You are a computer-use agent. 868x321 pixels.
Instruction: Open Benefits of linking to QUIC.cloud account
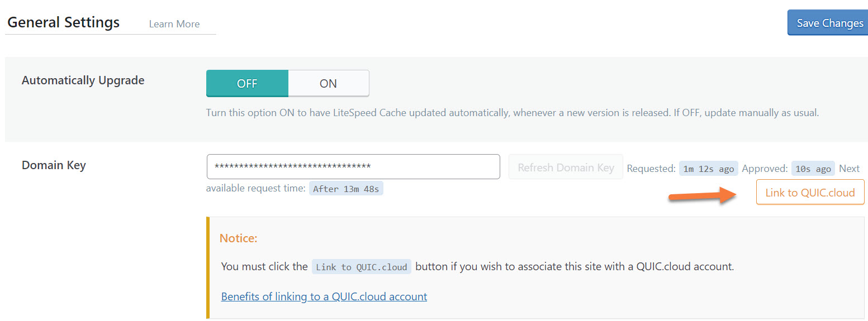(x=324, y=296)
